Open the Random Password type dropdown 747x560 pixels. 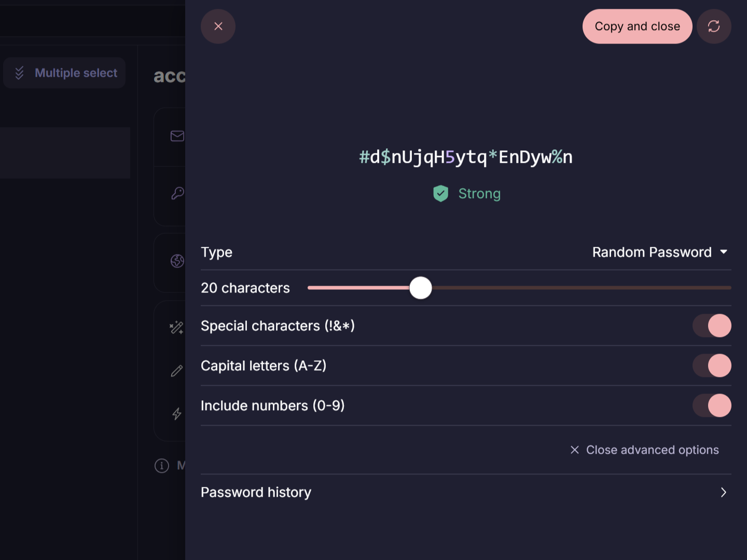pyautogui.click(x=660, y=252)
